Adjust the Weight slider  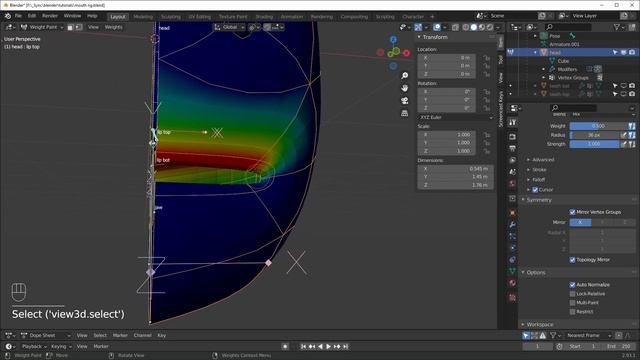click(x=598, y=126)
